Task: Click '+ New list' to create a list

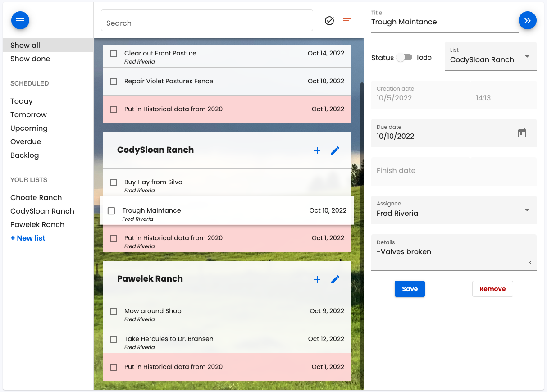Action: pos(27,238)
